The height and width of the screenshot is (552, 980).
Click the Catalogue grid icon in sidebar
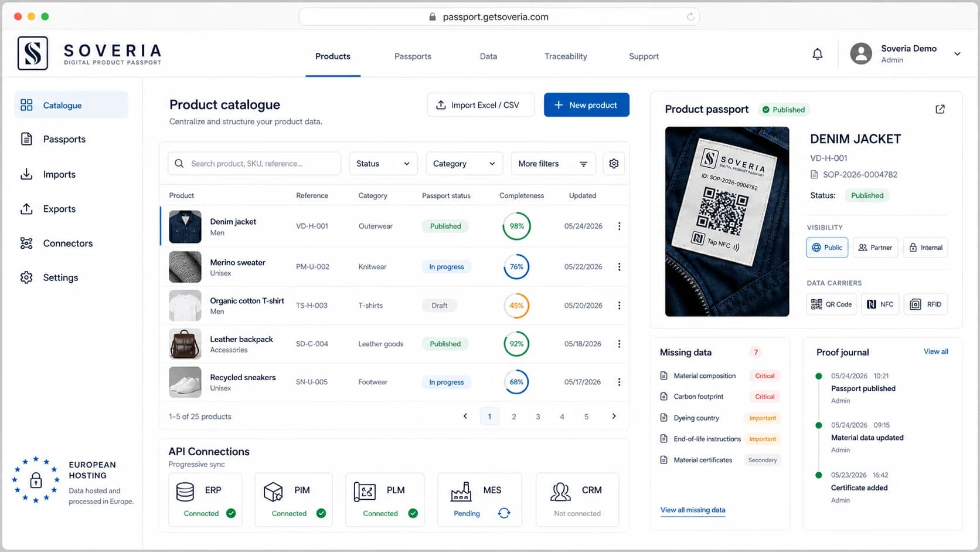coord(26,105)
